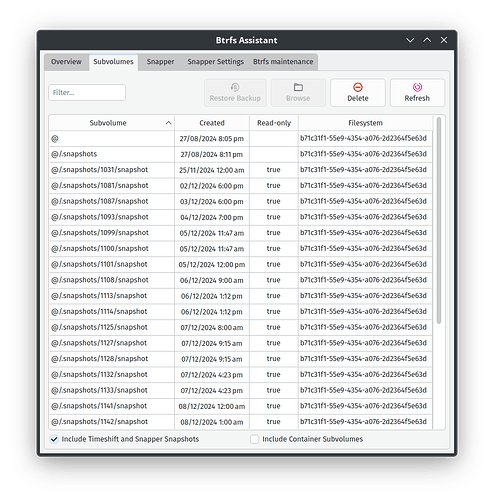The width and height of the screenshot is (494, 500).
Task: Click created date 27/08/2024 8:05 pm
Action: 212,139
